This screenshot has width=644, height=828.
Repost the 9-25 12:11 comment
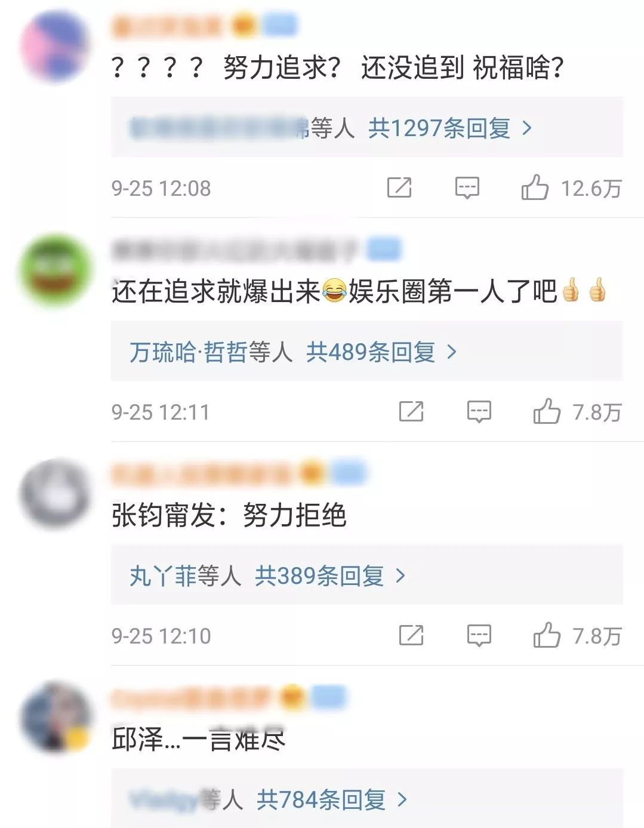tap(411, 411)
